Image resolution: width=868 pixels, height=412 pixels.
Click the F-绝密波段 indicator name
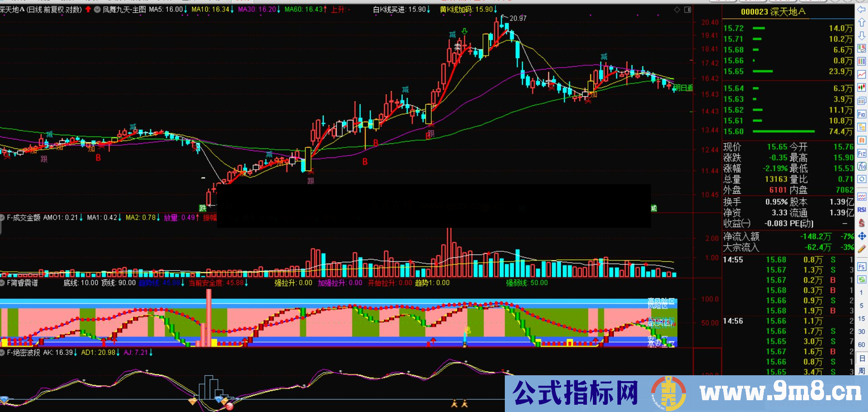[x=24, y=352]
